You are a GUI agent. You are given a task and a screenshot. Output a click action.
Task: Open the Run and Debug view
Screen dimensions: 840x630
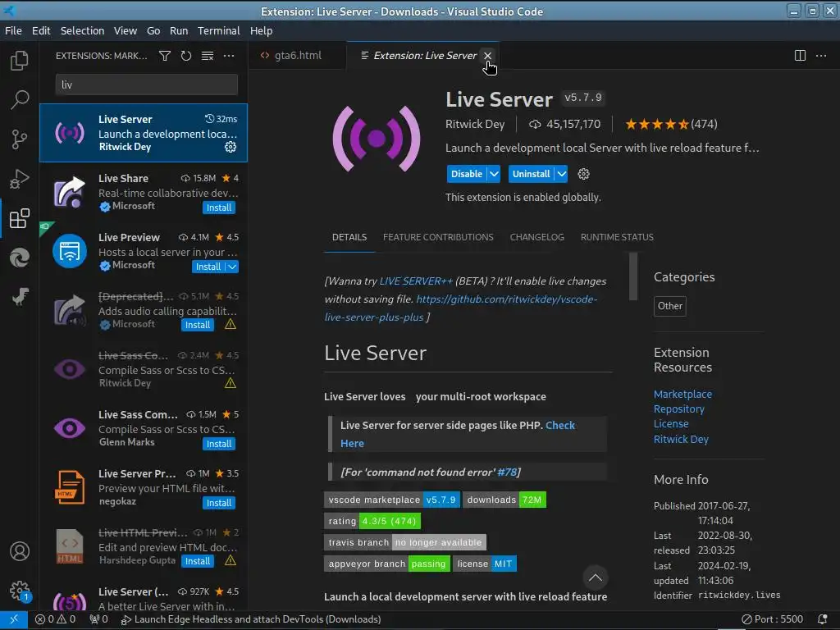pyautogui.click(x=20, y=179)
